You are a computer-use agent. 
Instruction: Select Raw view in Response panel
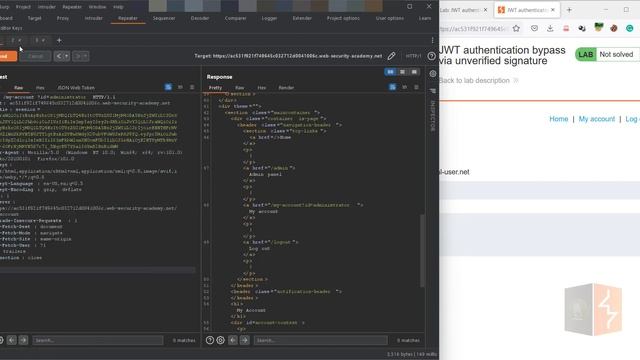tap(240, 88)
